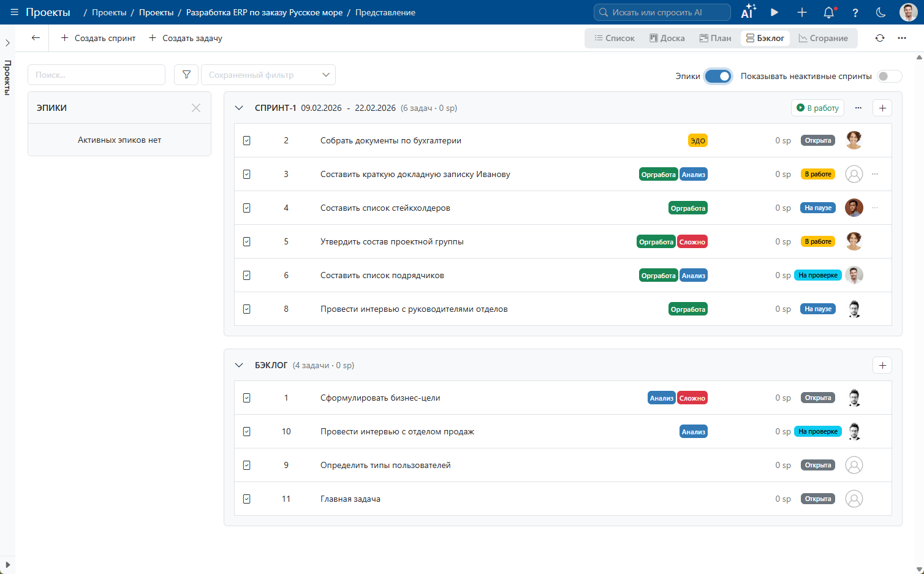
Task: Check the task icon for Собрать документы по бухгалтерии
Action: (246, 140)
